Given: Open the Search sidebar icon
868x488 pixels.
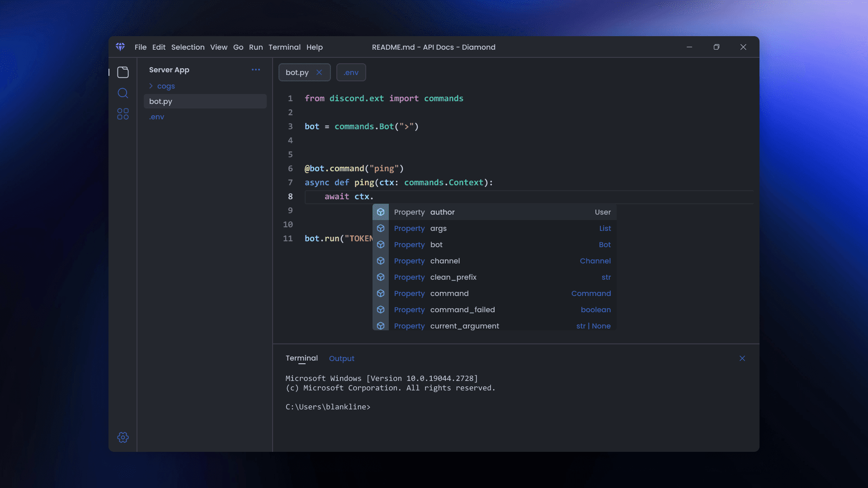Looking at the screenshot, I should pyautogui.click(x=123, y=93).
